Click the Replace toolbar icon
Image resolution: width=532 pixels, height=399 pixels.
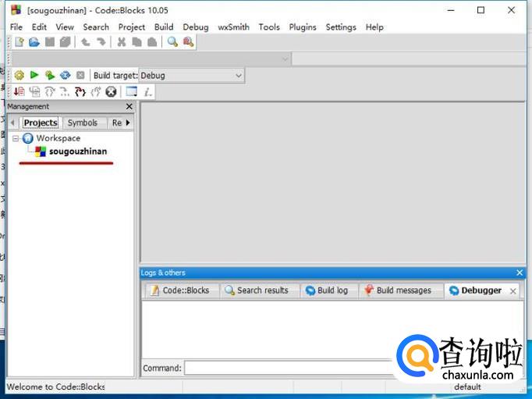pyautogui.click(x=188, y=42)
